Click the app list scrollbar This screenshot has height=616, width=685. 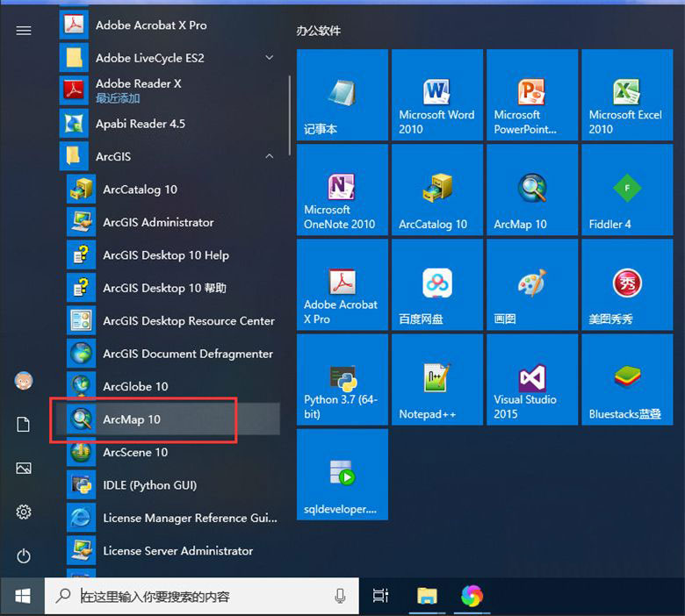(289, 116)
